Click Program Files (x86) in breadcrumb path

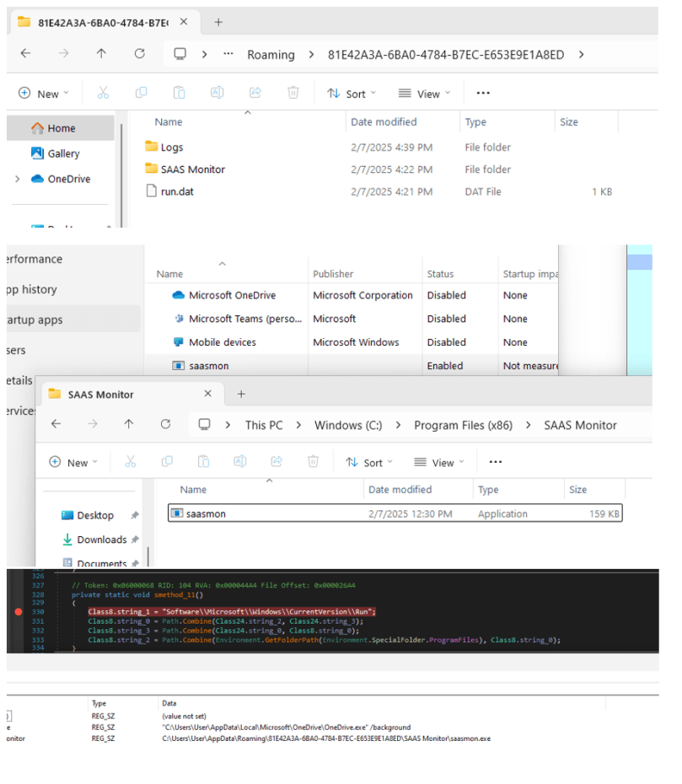463,425
